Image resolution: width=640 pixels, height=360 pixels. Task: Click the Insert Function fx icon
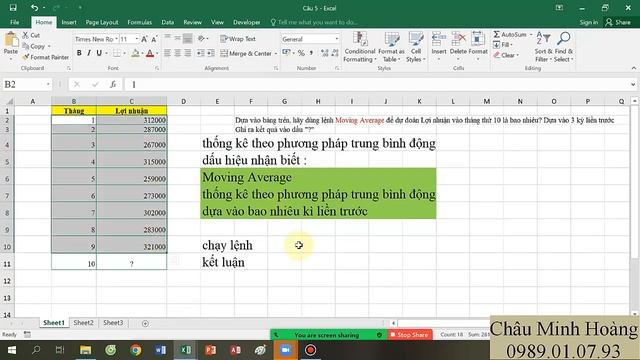(x=113, y=84)
